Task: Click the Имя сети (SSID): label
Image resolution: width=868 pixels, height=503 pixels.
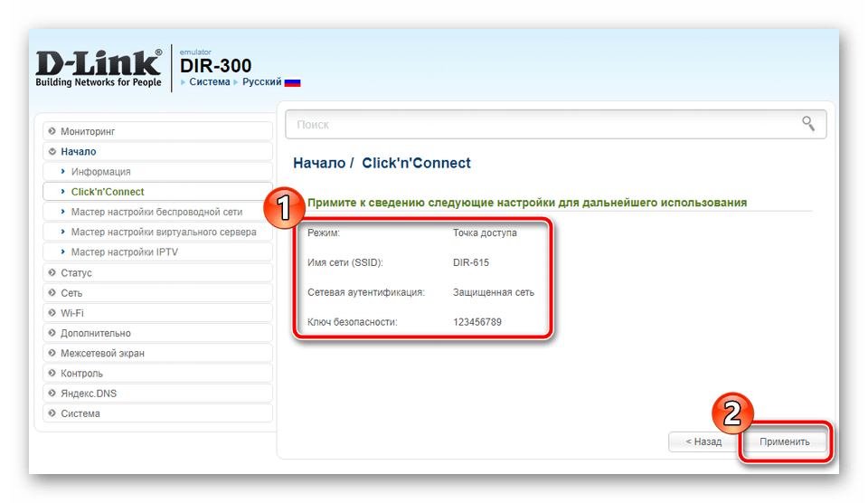Action: (x=345, y=262)
